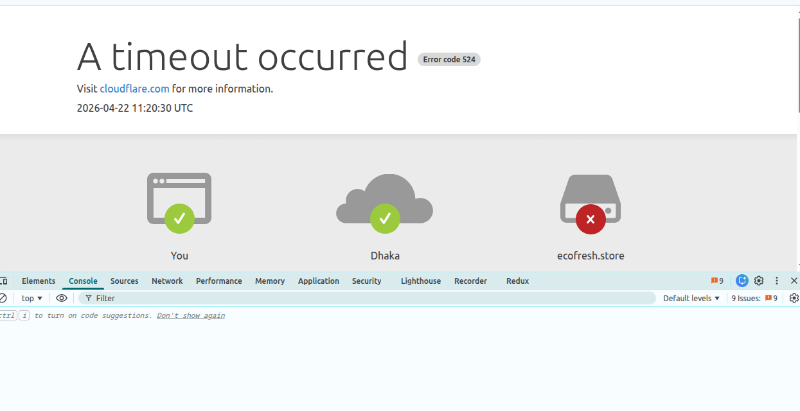Select the Lighthouse tab
This screenshot has height=411, width=800.
point(420,281)
